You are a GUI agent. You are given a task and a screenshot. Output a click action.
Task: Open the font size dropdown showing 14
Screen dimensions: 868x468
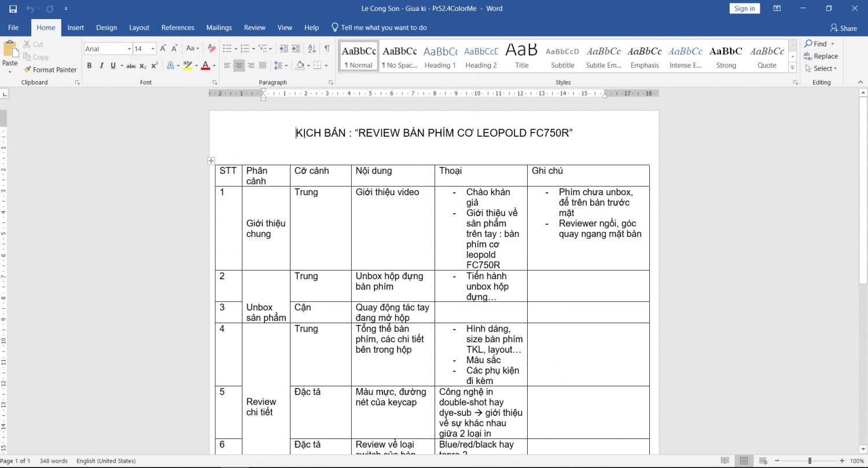click(x=153, y=49)
